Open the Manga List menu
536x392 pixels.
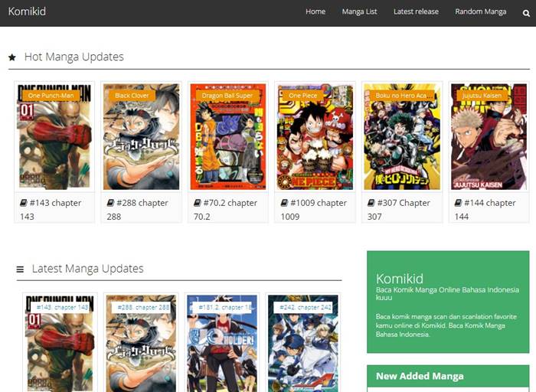[x=359, y=12]
